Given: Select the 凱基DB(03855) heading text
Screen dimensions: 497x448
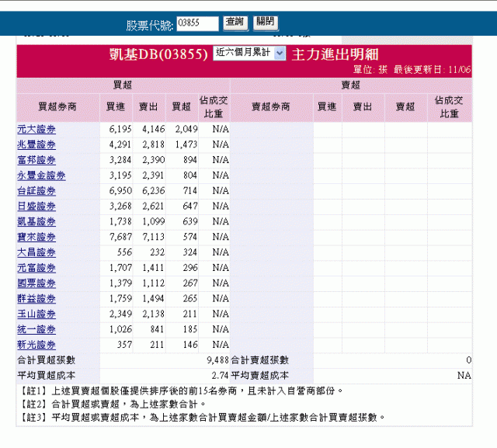Looking at the screenshot, I should (158, 54).
